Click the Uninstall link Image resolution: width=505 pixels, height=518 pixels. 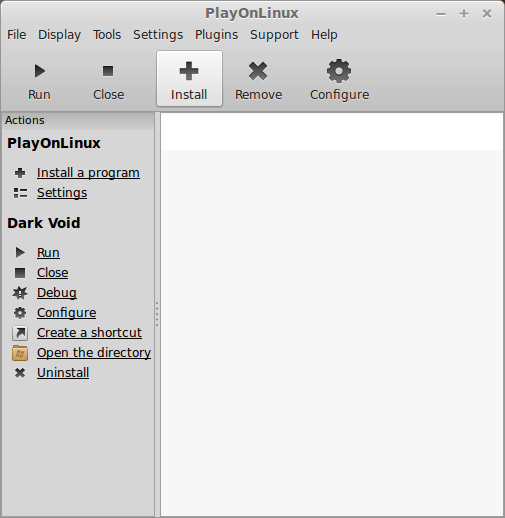pyautogui.click(x=63, y=373)
